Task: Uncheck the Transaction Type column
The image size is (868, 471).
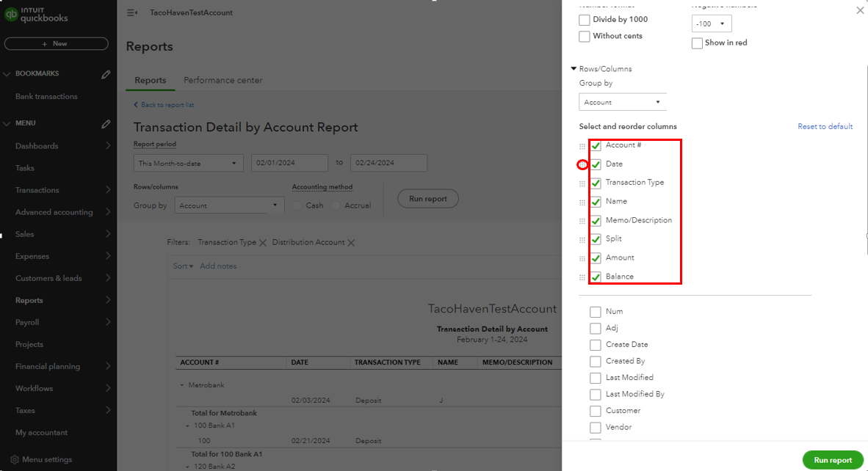Action: click(596, 183)
